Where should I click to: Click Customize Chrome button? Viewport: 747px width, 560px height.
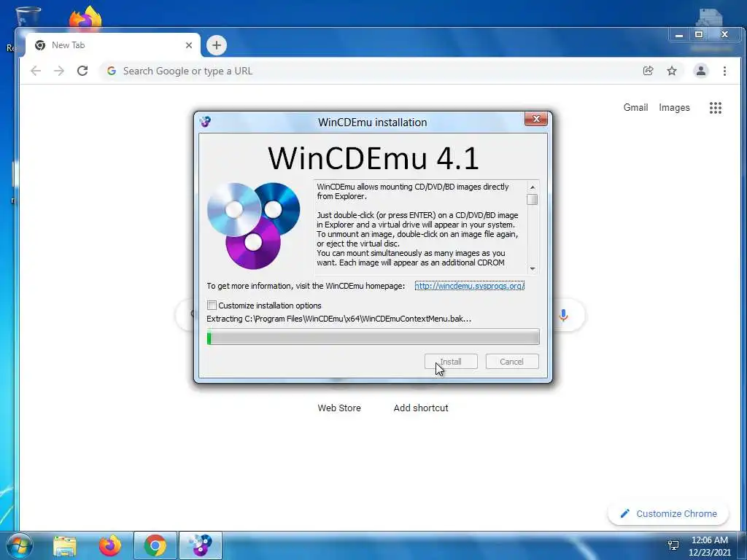[668, 513]
